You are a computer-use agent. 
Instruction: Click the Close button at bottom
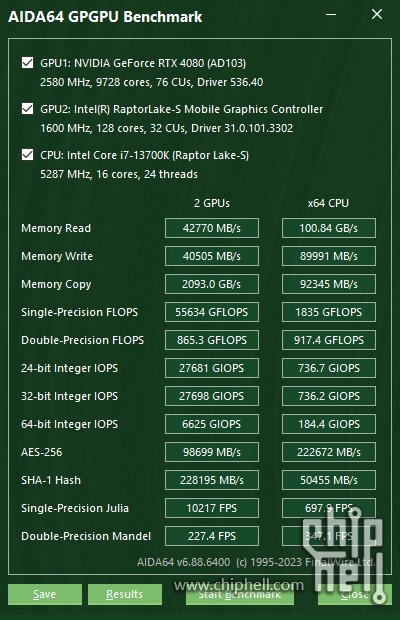(x=355, y=594)
